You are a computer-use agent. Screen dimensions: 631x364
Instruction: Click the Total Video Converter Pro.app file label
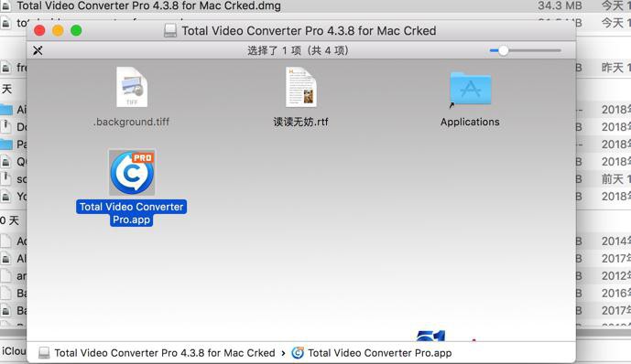(131, 213)
